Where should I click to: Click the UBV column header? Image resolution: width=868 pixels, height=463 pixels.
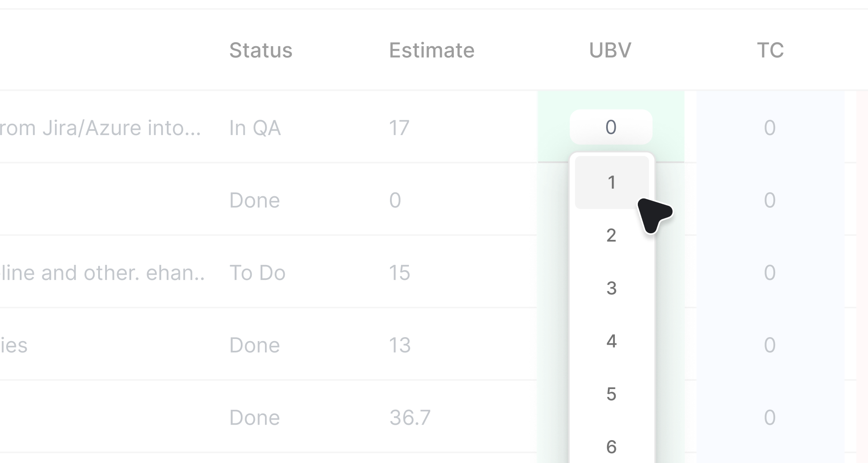pos(610,50)
